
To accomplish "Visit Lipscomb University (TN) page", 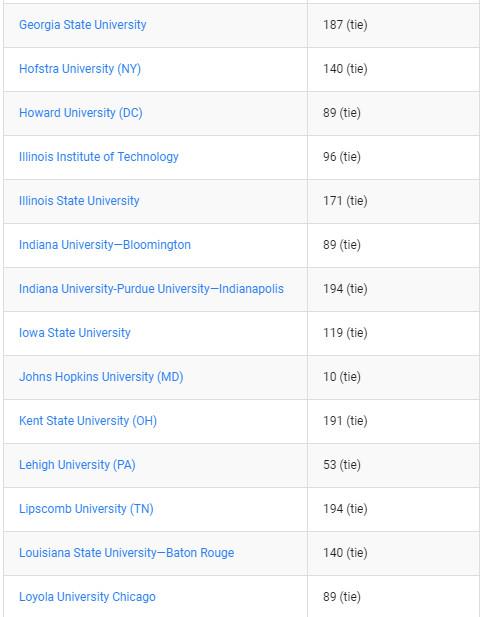I will coord(86,509).
